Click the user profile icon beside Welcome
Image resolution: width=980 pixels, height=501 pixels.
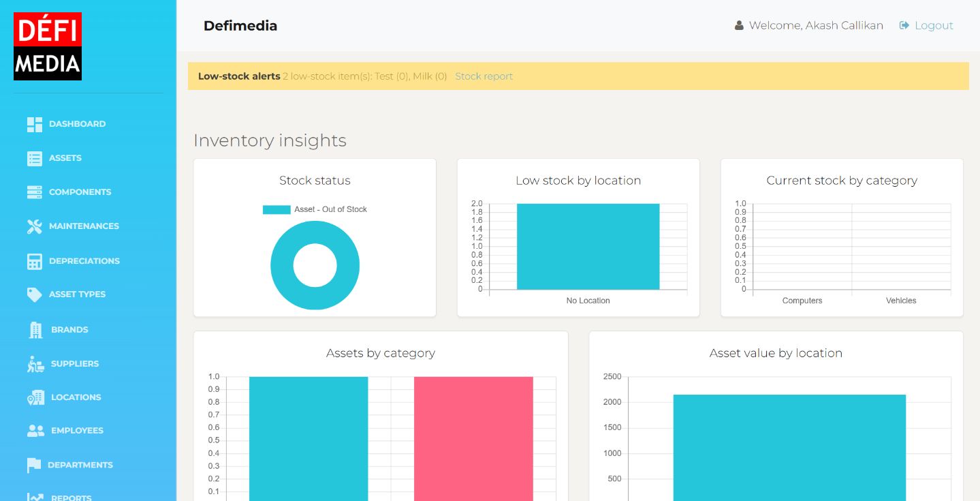coord(739,25)
